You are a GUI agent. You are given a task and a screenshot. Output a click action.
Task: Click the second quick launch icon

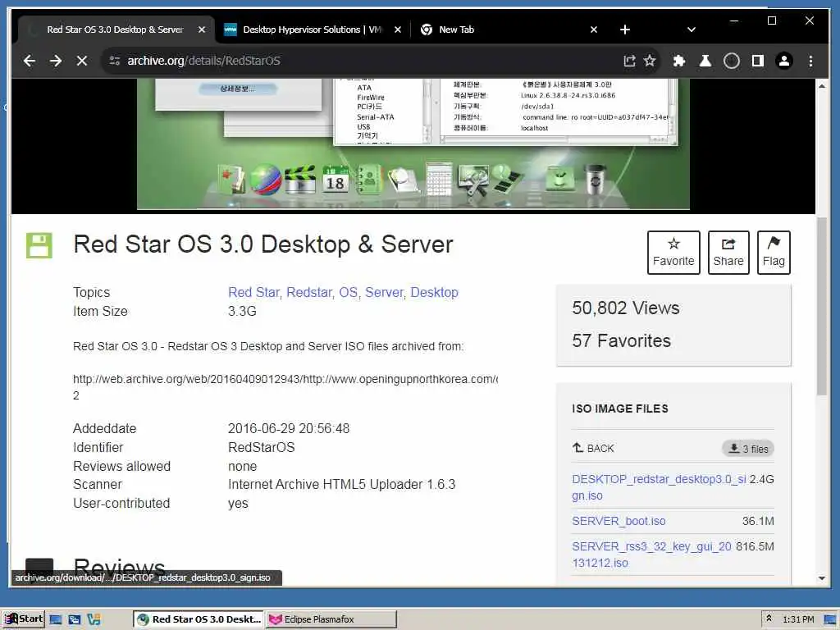tap(75, 619)
